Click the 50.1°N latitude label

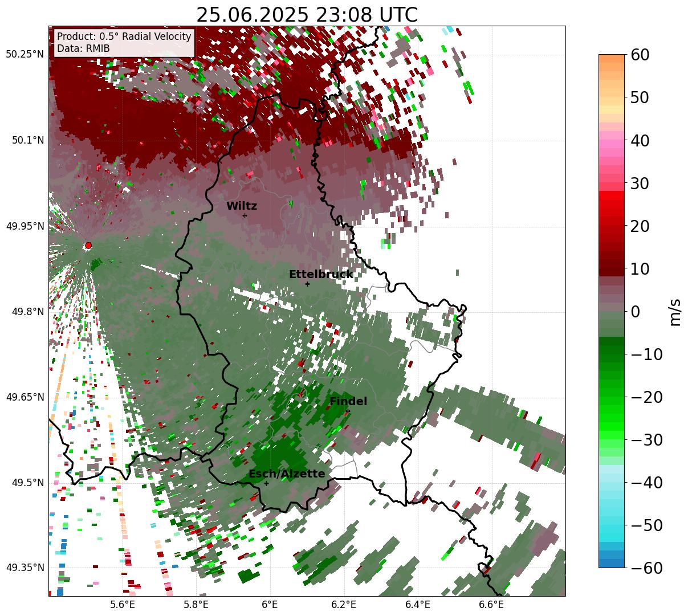(x=27, y=140)
